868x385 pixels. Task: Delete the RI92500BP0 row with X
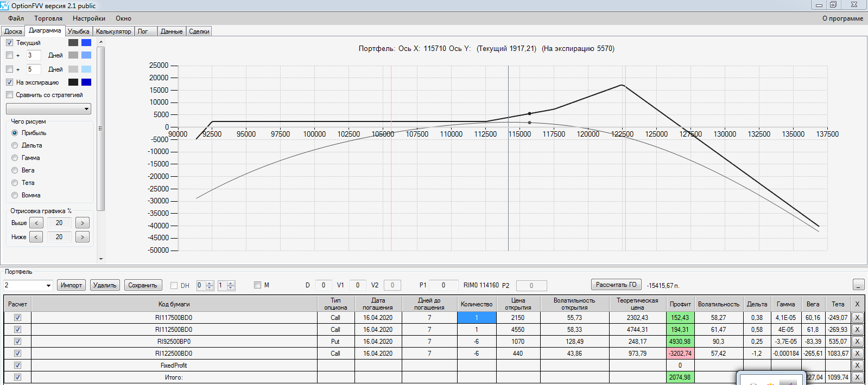click(x=857, y=342)
